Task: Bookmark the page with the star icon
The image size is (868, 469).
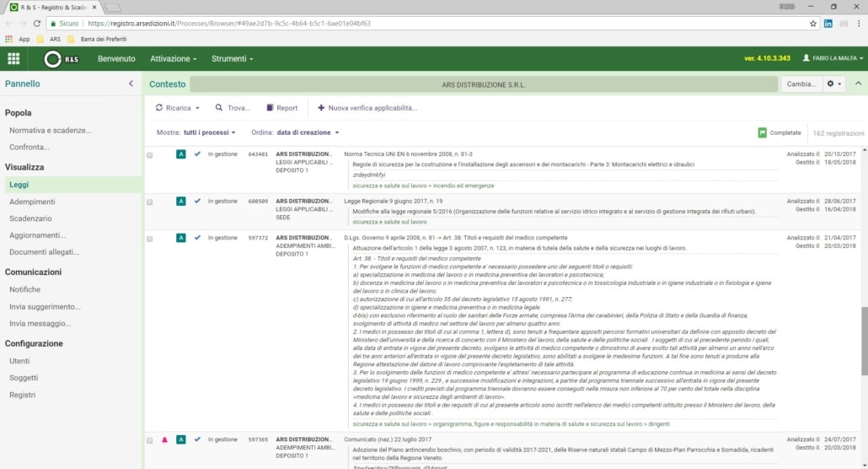Action: (x=812, y=24)
